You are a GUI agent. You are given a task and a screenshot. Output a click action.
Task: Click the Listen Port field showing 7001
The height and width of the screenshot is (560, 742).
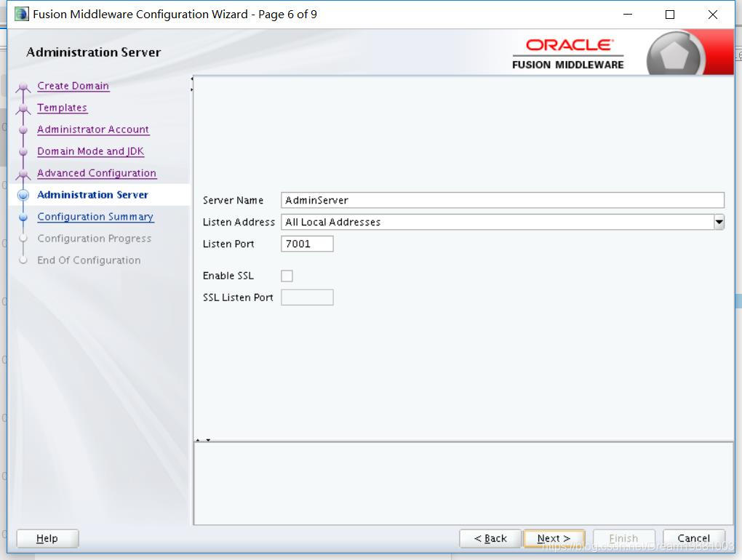click(x=307, y=244)
